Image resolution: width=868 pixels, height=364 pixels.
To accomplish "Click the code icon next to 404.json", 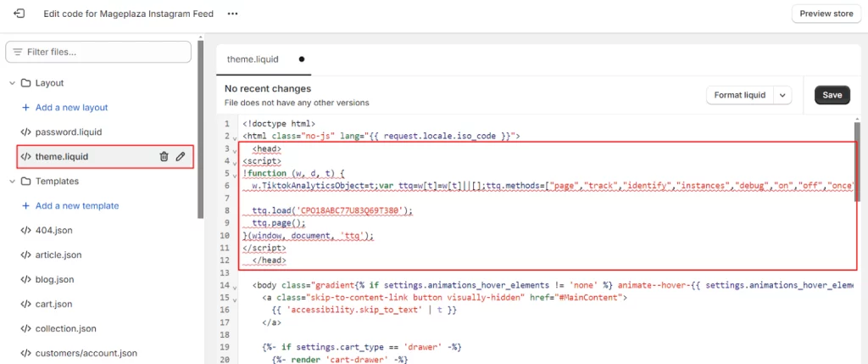I will click(25, 231).
